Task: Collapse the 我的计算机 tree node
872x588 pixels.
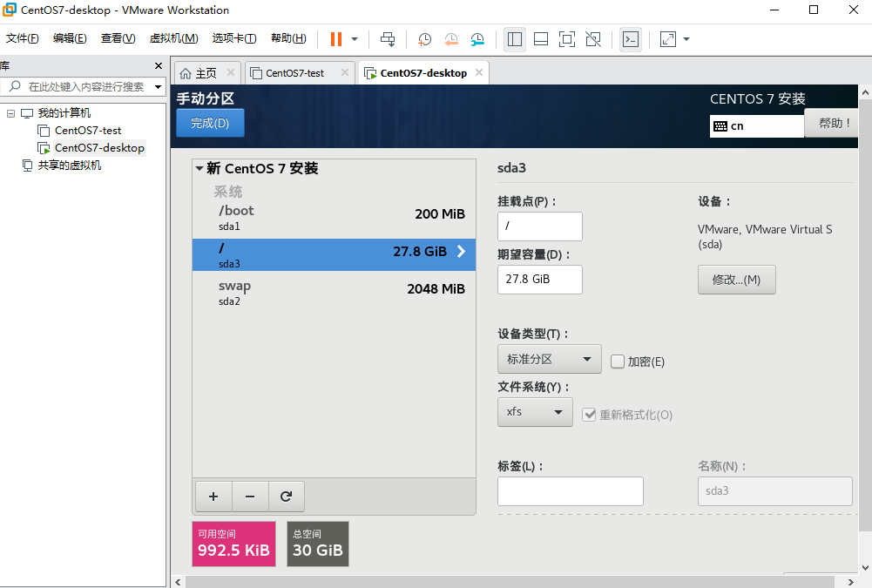Action: pos(10,113)
